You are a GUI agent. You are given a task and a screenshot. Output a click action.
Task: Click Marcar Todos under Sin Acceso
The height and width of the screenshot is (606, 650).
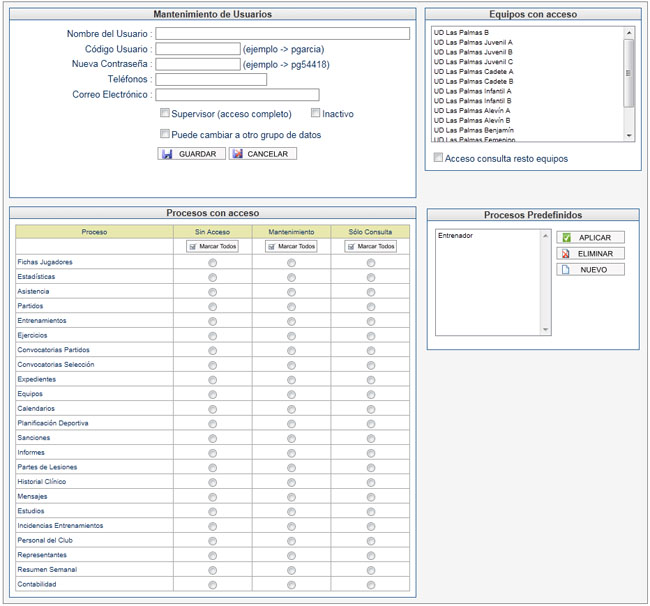212,246
